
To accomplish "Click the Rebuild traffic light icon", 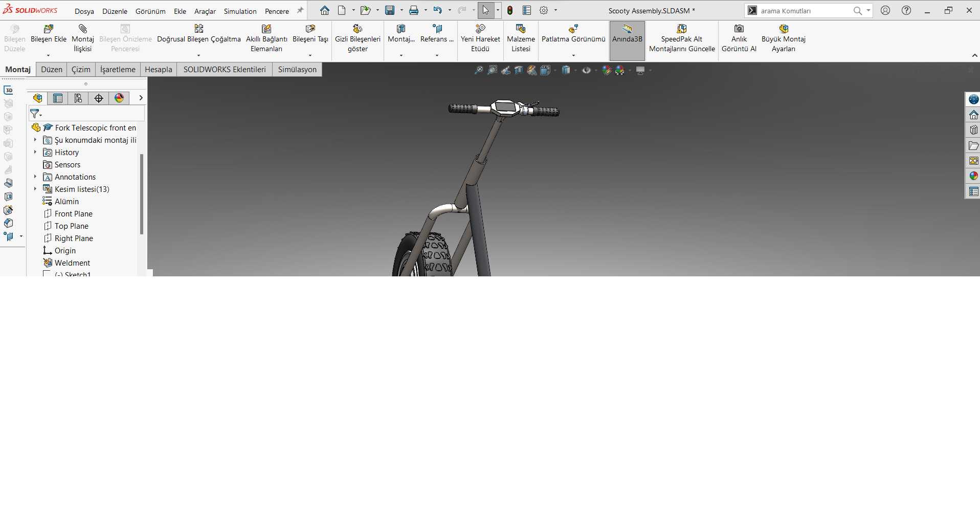I will pos(510,10).
